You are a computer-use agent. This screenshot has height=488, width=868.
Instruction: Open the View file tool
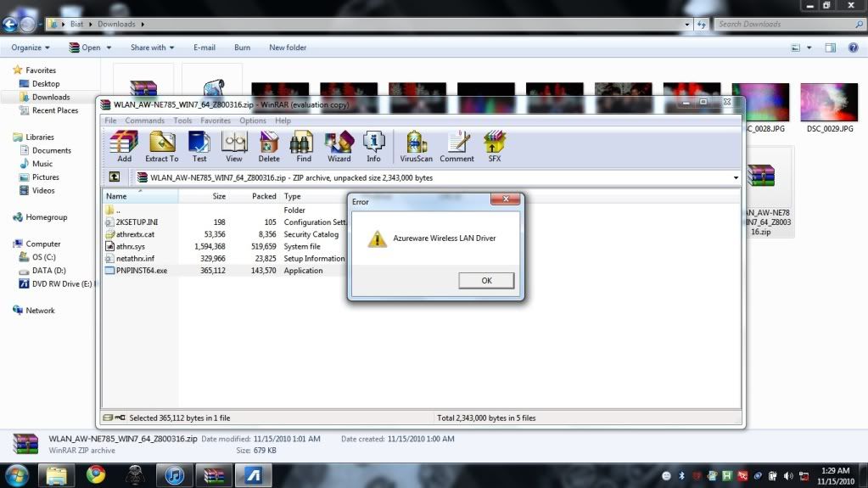point(234,146)
